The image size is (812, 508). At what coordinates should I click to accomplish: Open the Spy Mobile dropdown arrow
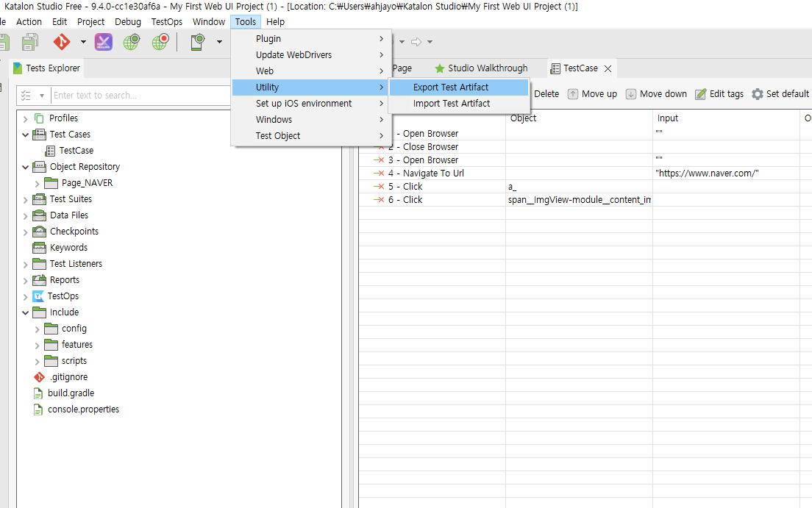click(x=220, y=41)
